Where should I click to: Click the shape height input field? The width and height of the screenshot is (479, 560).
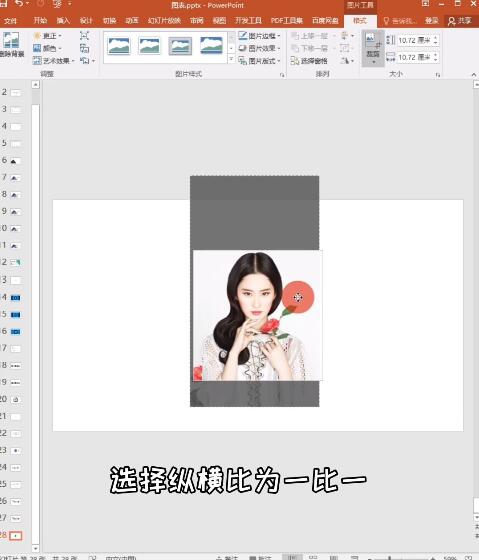click(x=414, y=40)
